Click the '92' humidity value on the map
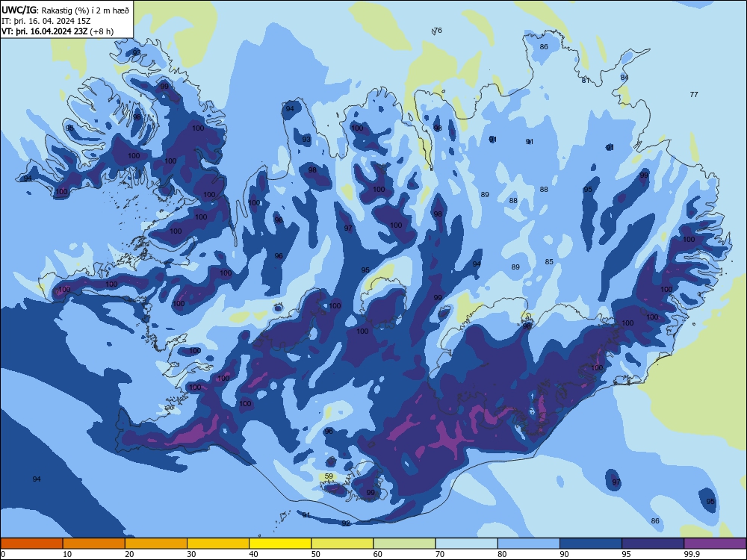747x560 pixels. click(x=346, y=523)
